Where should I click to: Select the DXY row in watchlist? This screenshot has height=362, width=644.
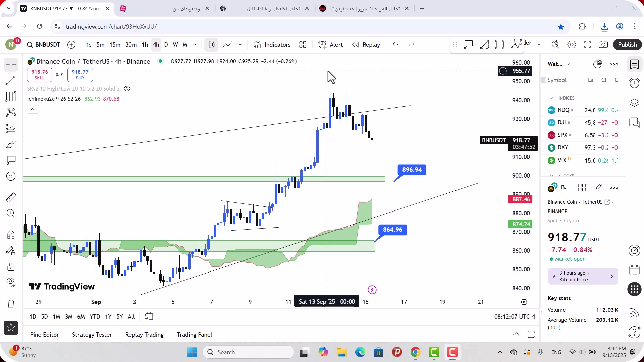583,148
